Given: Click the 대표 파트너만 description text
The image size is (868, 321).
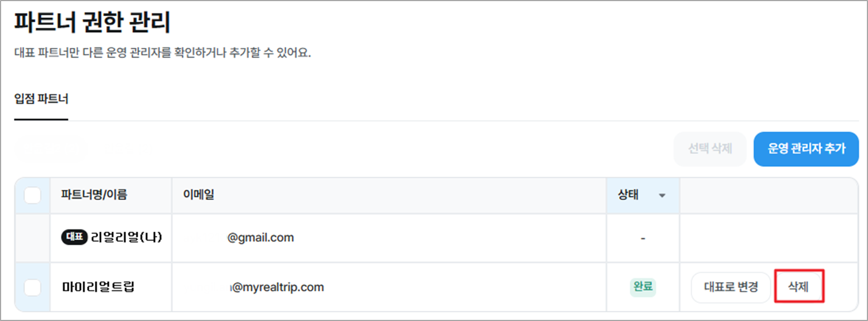Looking at the screenshot, I should tap(162, 54).
